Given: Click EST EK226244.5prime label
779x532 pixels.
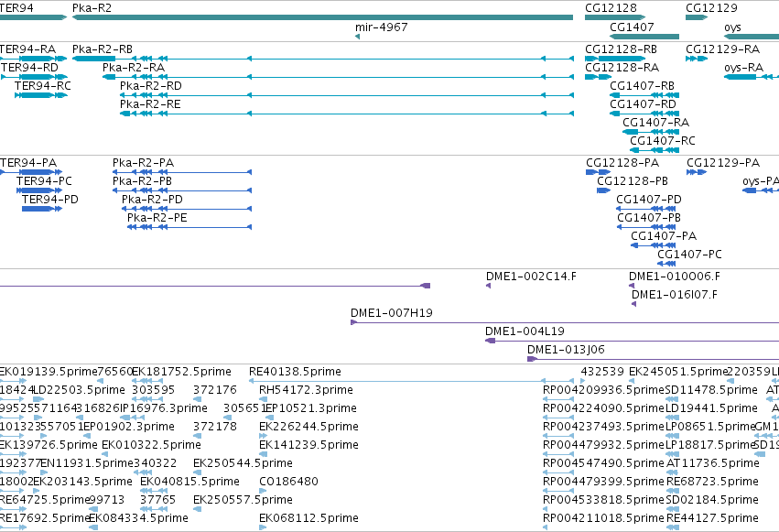Looking at the screenshot, I should point(308,428).
